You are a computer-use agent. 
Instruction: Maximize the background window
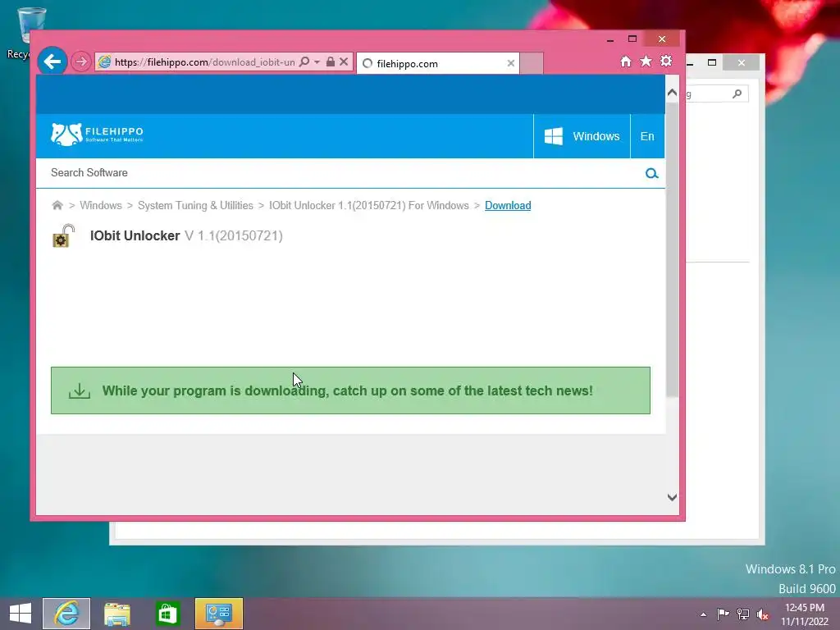click(711, 62)
